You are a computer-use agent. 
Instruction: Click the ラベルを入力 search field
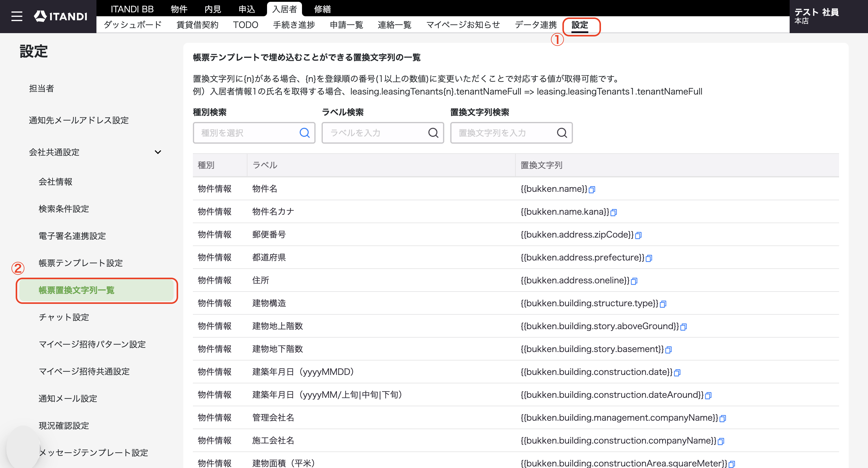383,133
